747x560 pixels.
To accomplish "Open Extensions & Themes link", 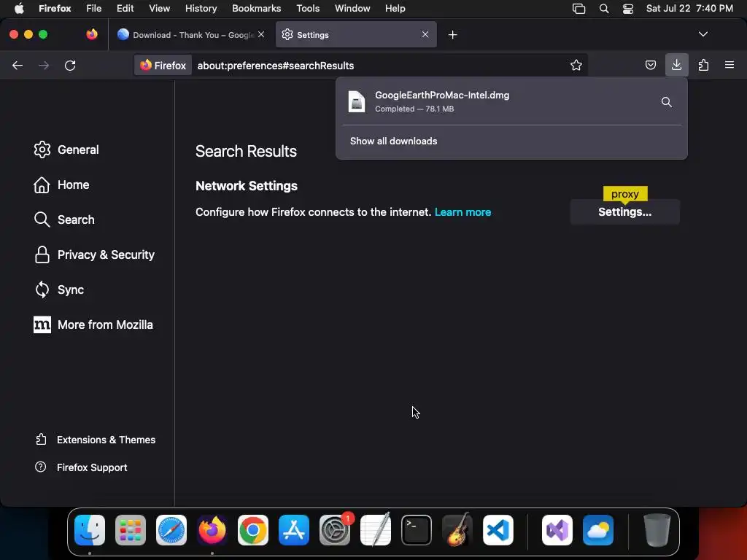I will pos(96,440).
